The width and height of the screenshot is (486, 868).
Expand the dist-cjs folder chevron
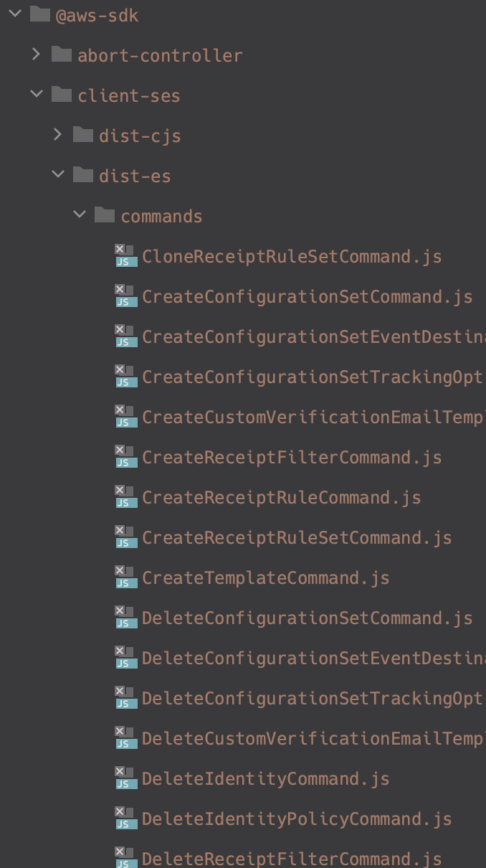[58, 135]
